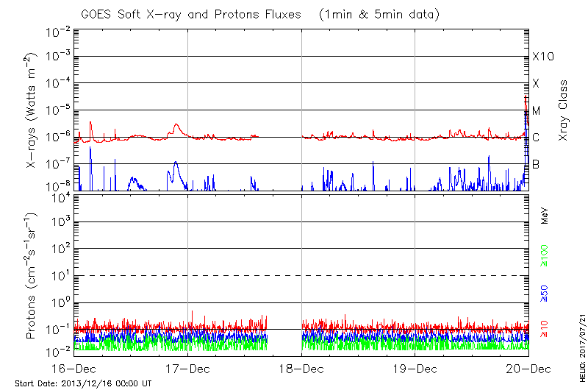Select the B class label on the right axis
Screen dimensions: 588x390
[536, 164]
